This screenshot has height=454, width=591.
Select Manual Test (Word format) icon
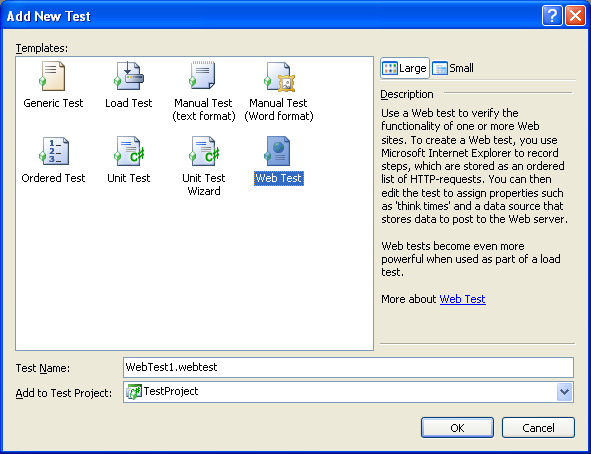coord(279,77)
